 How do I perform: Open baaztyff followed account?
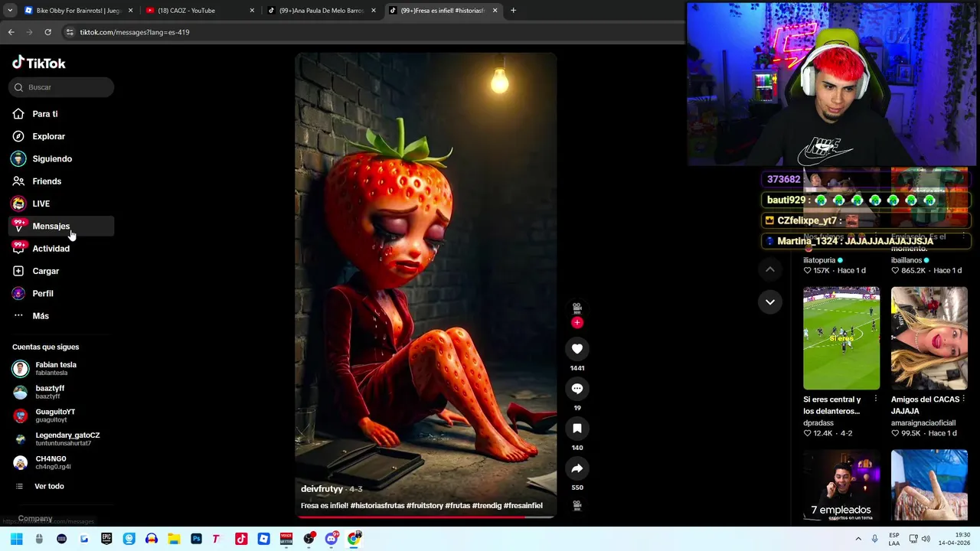(61, 392)
